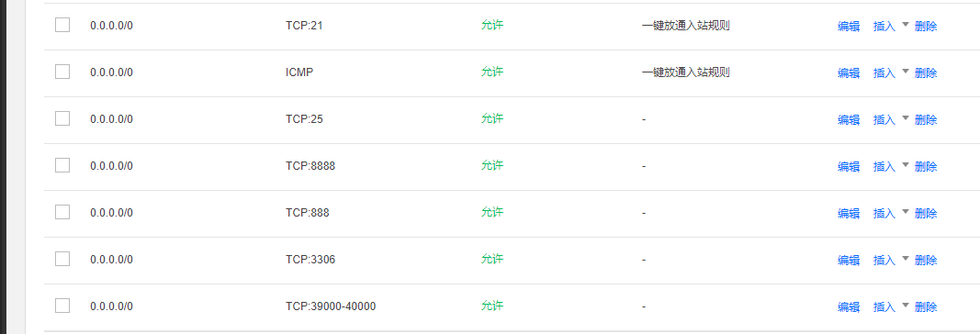Click 删除 to delete the TCP:25 rule
980x334 pixels.
click(x=926, y=120)
